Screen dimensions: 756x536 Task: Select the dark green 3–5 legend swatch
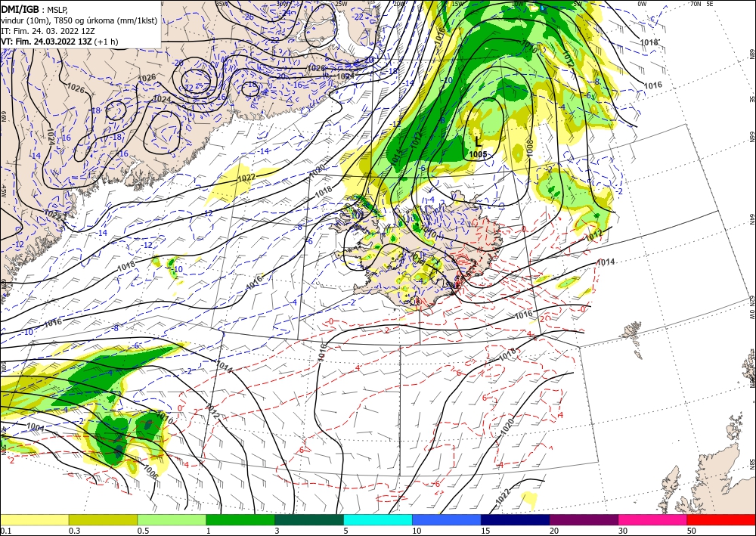point(309,519)
